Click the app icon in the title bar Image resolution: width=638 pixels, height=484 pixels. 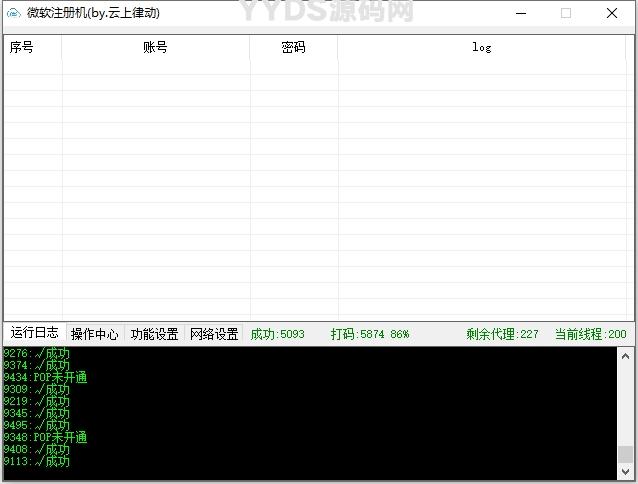pyautogui.click(x=14, y=14)
